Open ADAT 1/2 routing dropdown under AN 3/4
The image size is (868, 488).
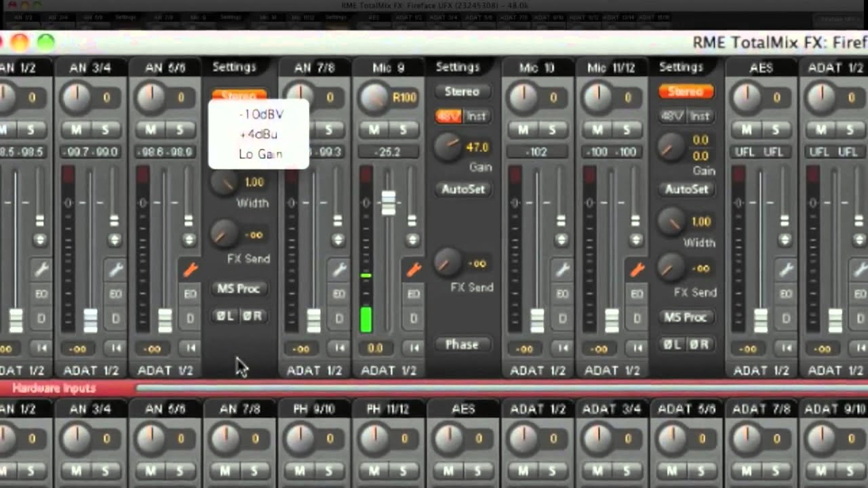91,371
